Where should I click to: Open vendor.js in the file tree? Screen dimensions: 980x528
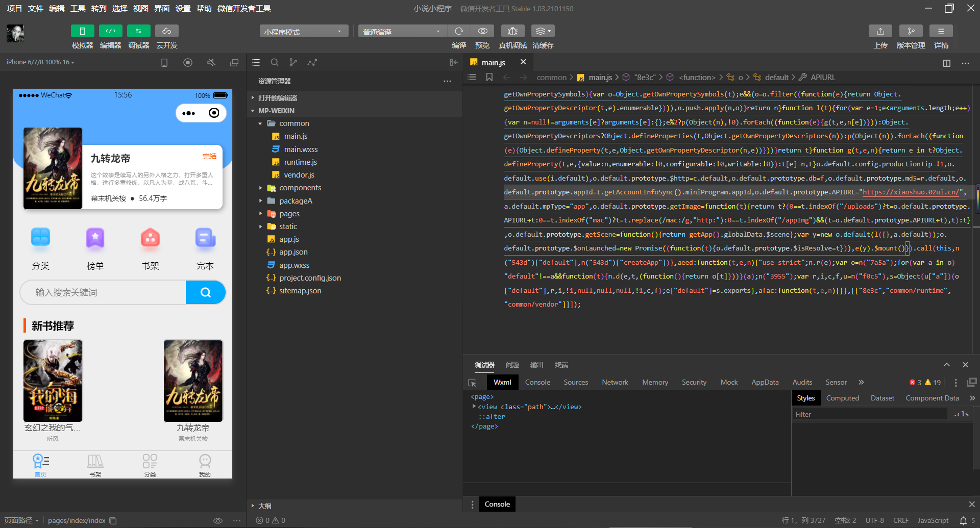[x=354, y=175]
